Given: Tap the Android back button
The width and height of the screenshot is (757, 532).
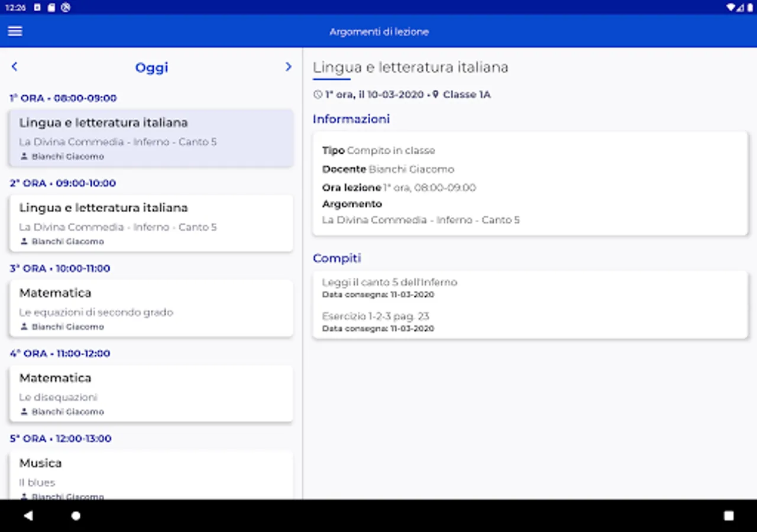Looking at the screenshot, I should (28, 515).
